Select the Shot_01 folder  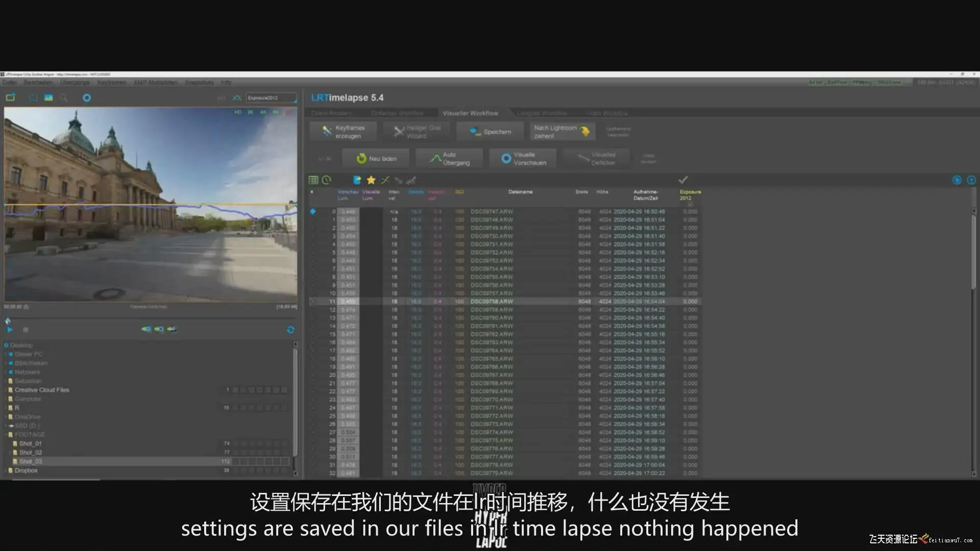tap(31, 443)
